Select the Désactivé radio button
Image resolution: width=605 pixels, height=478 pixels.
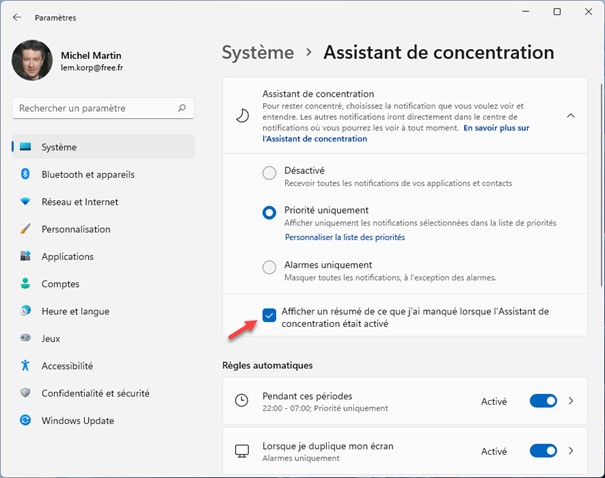[269, 173]
